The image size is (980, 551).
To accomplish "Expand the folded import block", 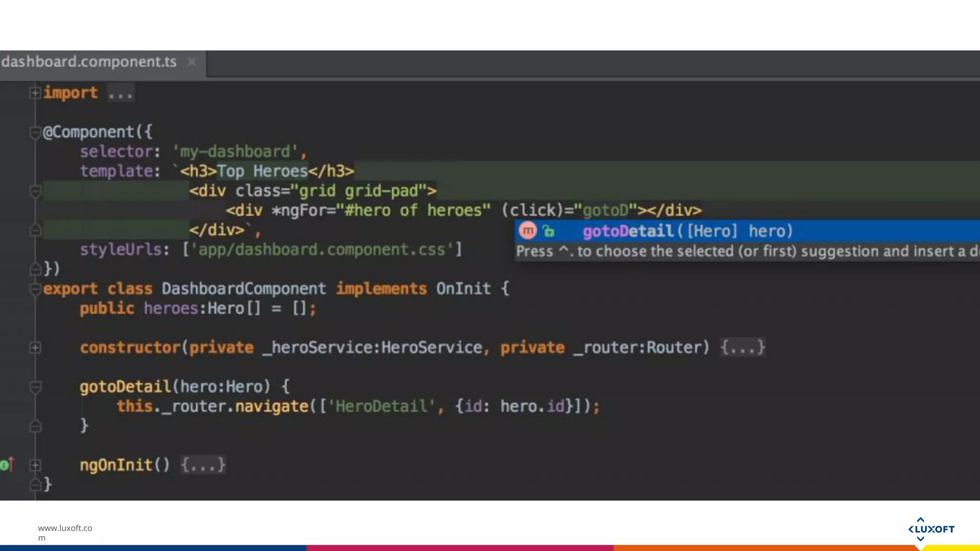I will click(x=34, y=92).
